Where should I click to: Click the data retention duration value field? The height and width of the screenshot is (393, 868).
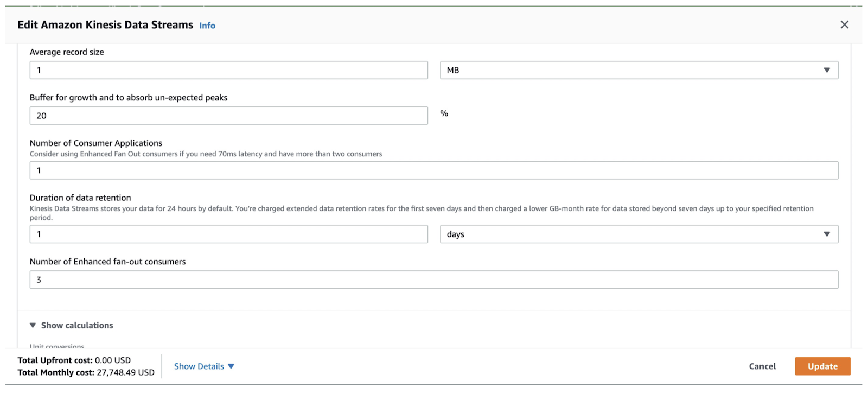(228, 234)
